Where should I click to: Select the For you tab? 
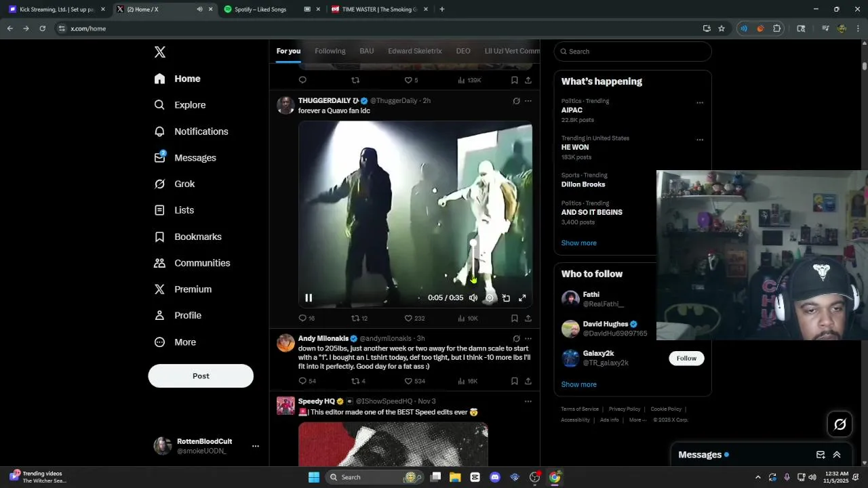(288, 51)
